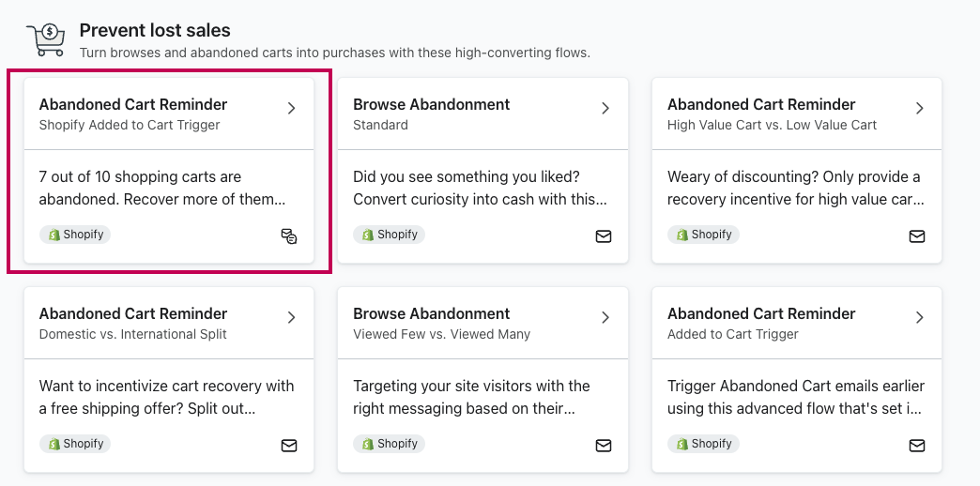Open the chevron on Browse Abandonment Standard card
This screenshot has width=980, height=486.
605,108
